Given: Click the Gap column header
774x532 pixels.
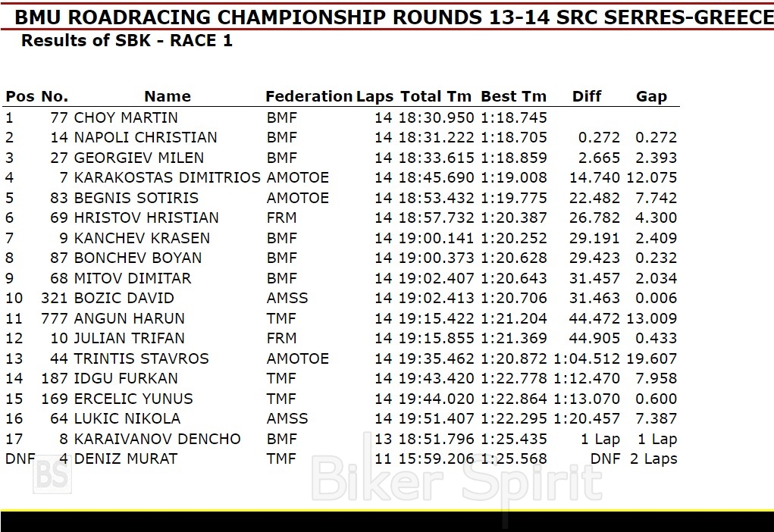Looking at the screenshot, I should [x=651, y=96].
